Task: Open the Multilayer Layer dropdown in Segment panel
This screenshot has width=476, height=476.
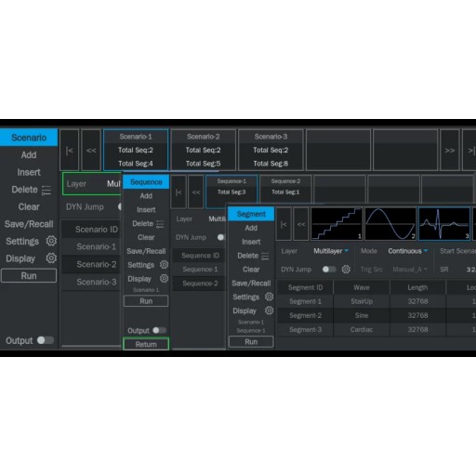Action: coord(331,251)
